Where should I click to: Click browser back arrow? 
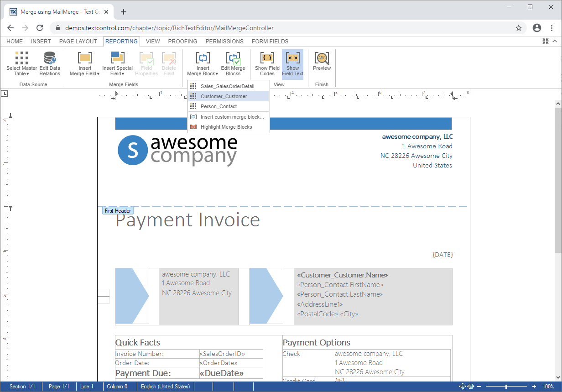(x=10, y=28)
